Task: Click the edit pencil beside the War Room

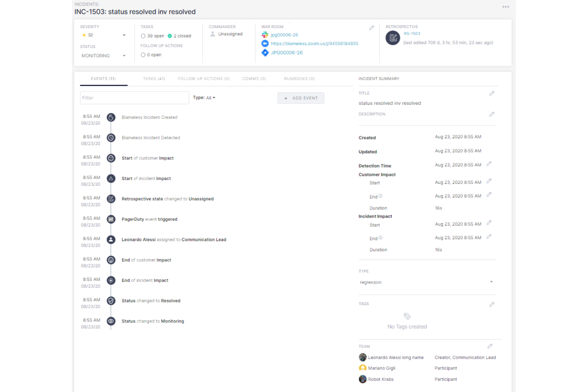Action: click(371, 28)
